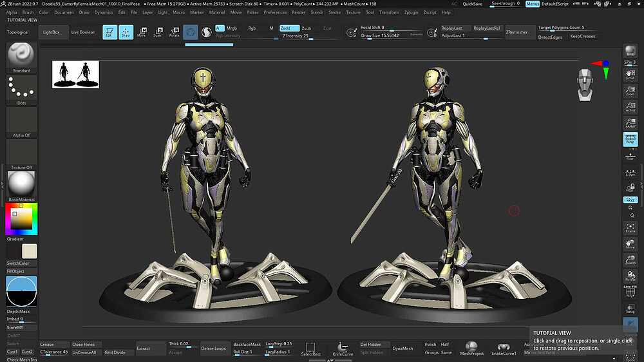Select the SelectRect icon
Screen dimensions: 644x362
click(310, 349)
